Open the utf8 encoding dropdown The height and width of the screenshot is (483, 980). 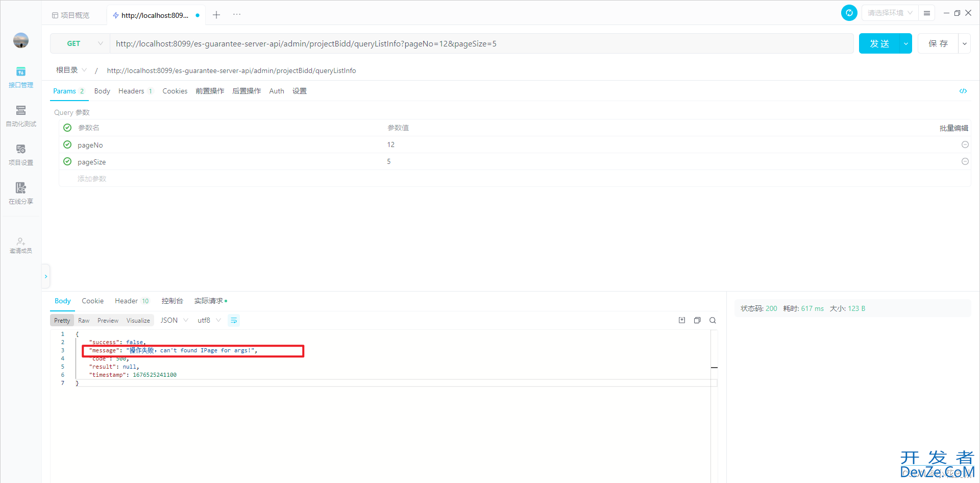click(209, 320)
